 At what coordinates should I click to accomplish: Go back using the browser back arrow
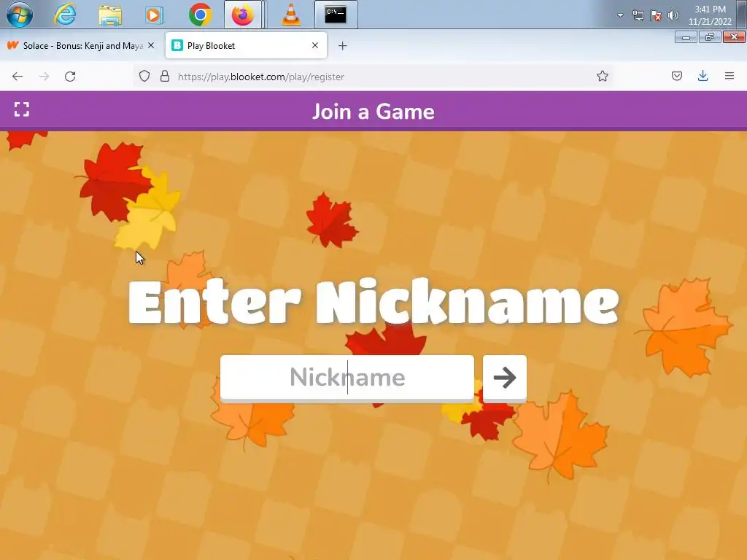coord(18,76)
